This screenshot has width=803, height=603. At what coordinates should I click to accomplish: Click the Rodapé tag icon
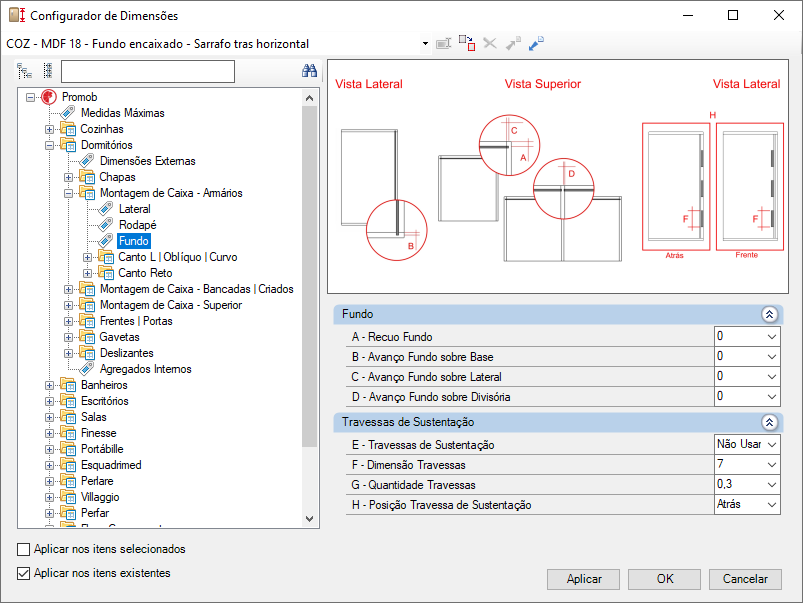(106, 224)
